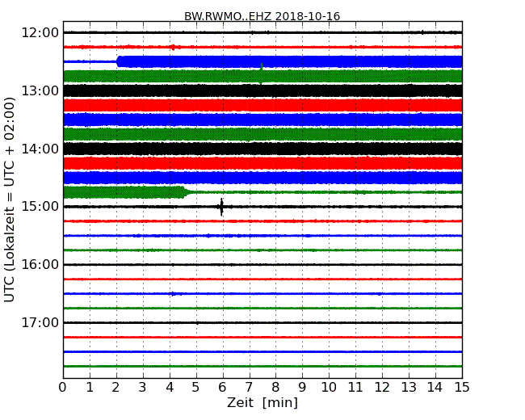This screenshot has height=420, width=525.
Task: Select x-axis tick label 12
Action: point(382,388)
